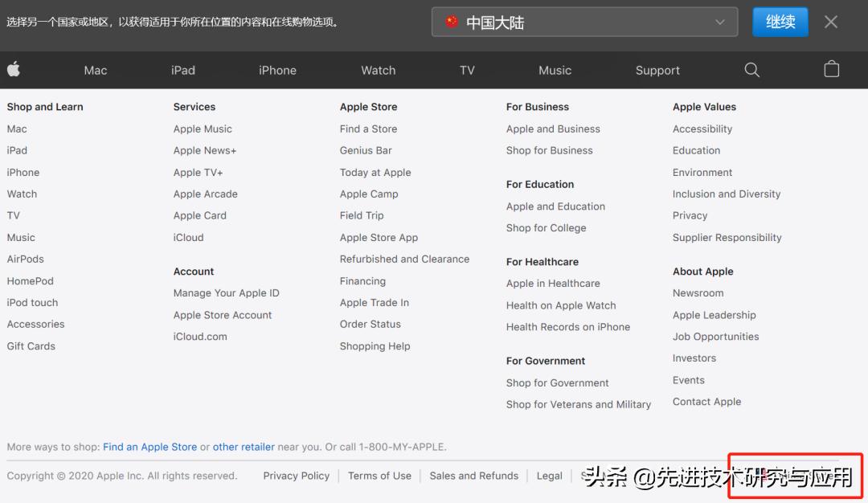This screenshot has height=503, width=868.
Task: Follow the Find an Apple Store link
Action: 149,447
